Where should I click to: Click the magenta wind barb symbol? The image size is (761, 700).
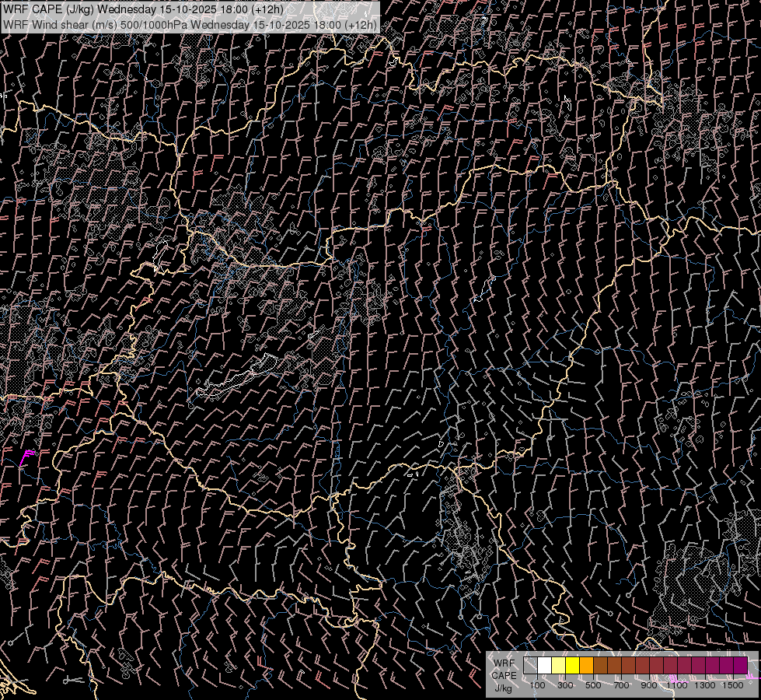coord(26,457)
